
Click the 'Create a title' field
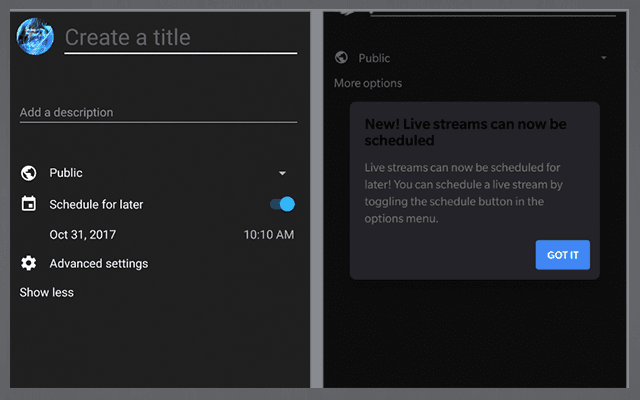(180, 38)
